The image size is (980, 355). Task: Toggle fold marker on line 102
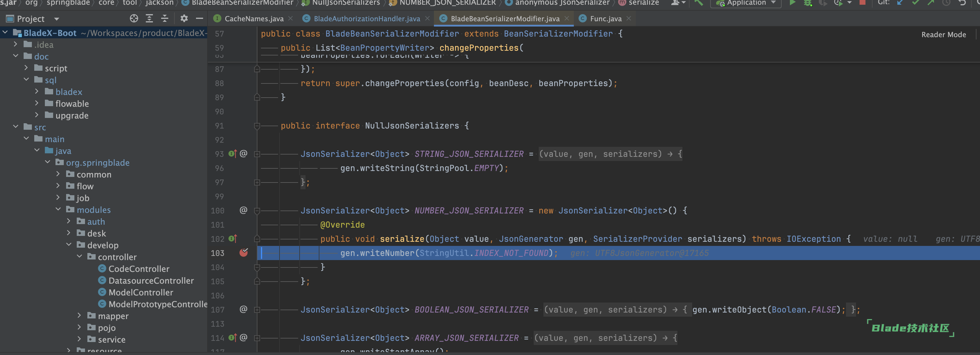257,239
